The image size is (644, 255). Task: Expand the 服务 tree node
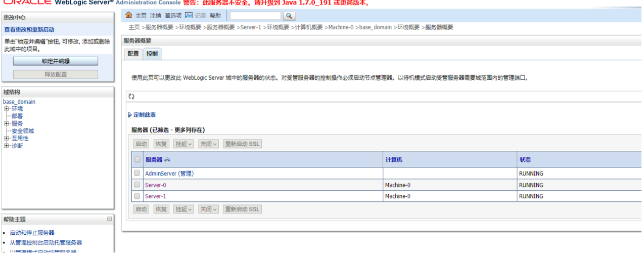point(6,123)
